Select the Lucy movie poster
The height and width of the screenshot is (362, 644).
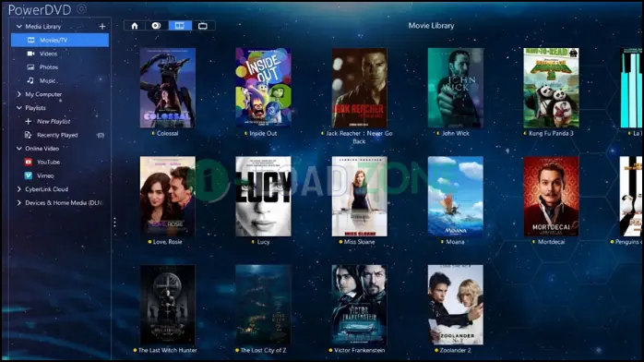pyautogui.click(x=263, y=196)
